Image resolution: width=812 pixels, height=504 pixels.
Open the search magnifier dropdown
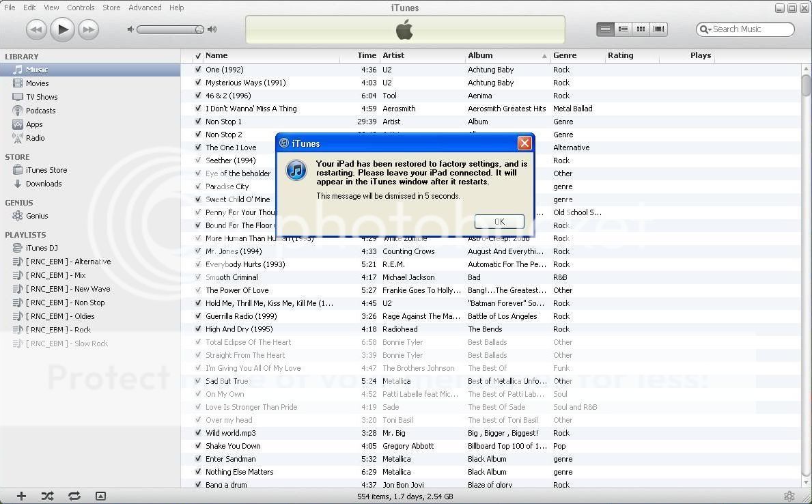pos(705,29)
